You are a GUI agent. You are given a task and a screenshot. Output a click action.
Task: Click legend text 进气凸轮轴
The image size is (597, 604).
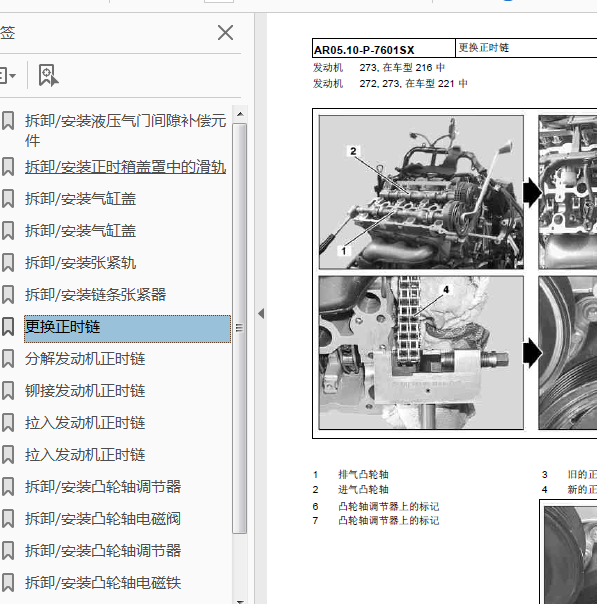(363, 489)
